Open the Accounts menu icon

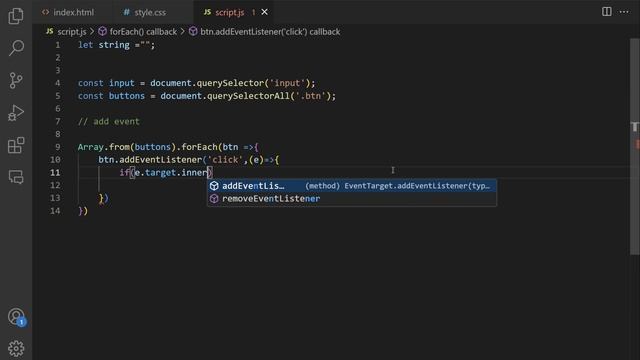pyautogui.click(x=16, y=317)
